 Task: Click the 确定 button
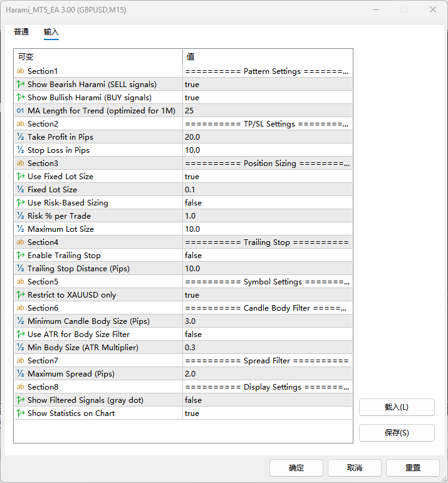click(296, 468)
